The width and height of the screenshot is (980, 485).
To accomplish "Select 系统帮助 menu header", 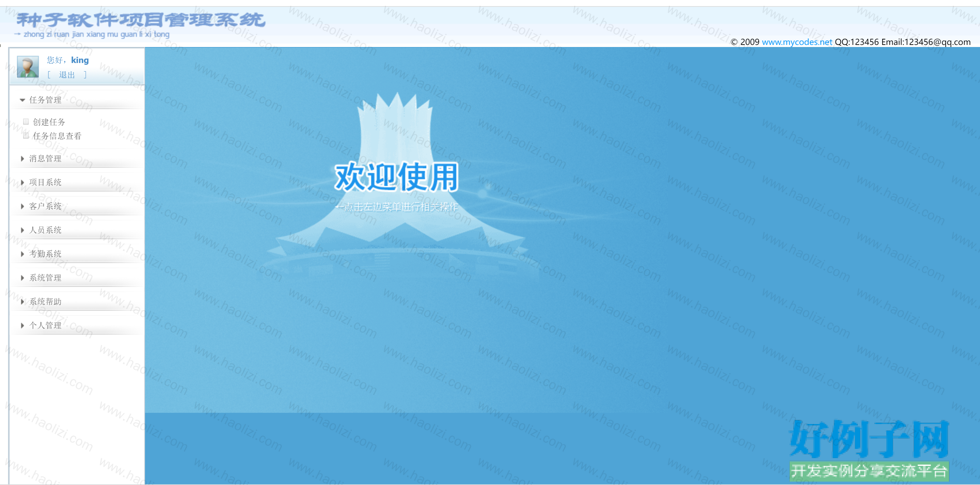I will (45, 302).
